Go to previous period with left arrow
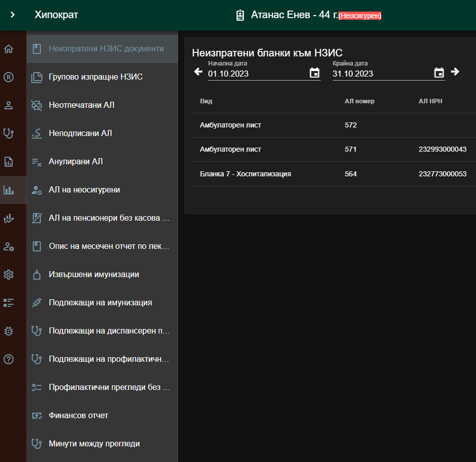The height and width of the screenshot is (462, 476). (198, 72)
